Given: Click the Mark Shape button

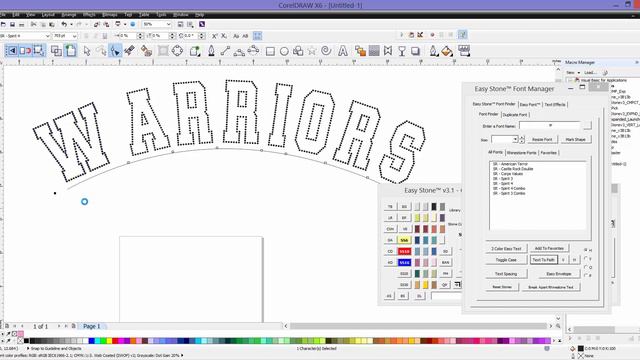Looking at the screenshot, I should pyautogui.click(x=575, y=140).
